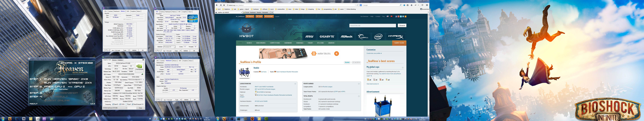The height and width of the screenshot is (121, 644).
Task: Open the list-all-tabs arrow in Firefox
Action: pyautogui.click(x=428, y=12)
